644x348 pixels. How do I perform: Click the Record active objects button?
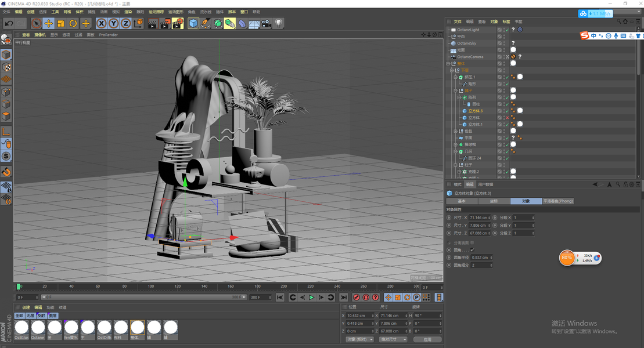(357, 297)
